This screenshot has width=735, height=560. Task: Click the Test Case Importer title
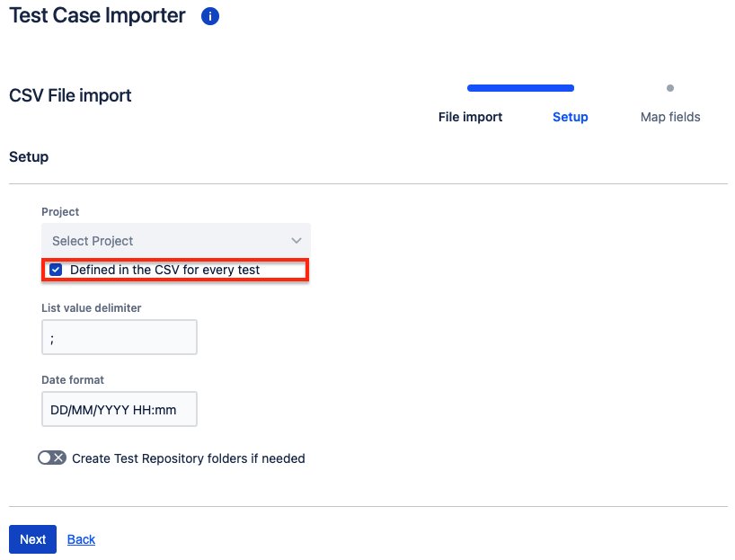coord(98,15)
